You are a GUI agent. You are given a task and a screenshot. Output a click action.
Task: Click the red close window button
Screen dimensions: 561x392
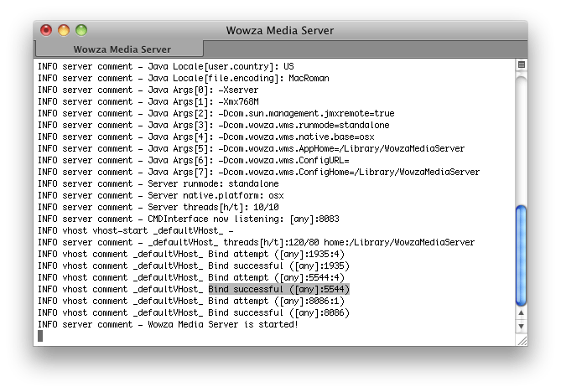[46, 30]
